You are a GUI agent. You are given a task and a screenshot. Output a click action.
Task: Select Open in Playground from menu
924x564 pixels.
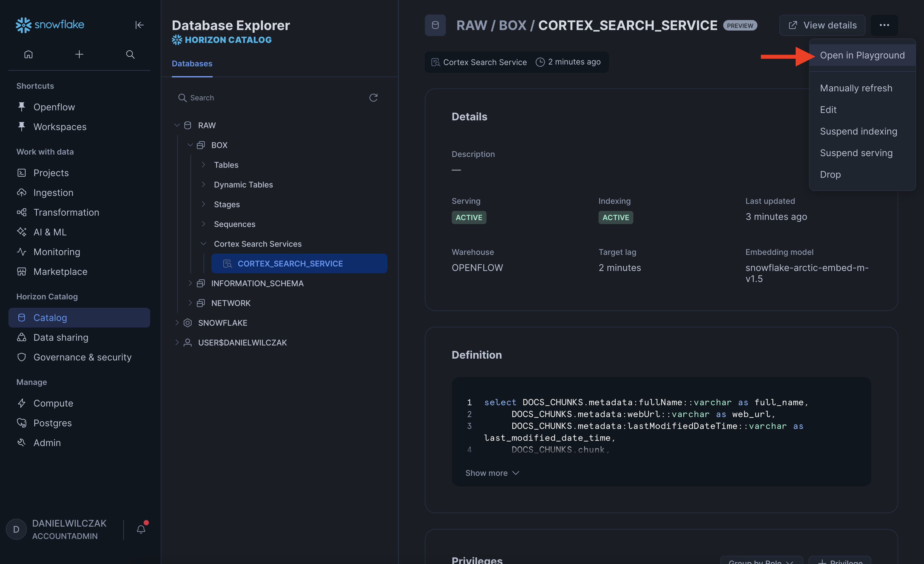point(862,56)
